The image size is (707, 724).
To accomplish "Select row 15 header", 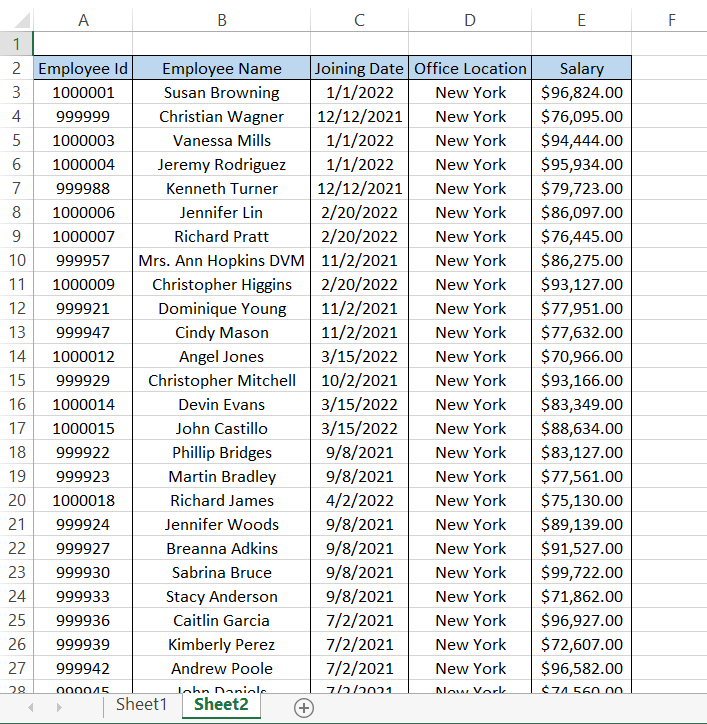I will (x=16, y=381).
